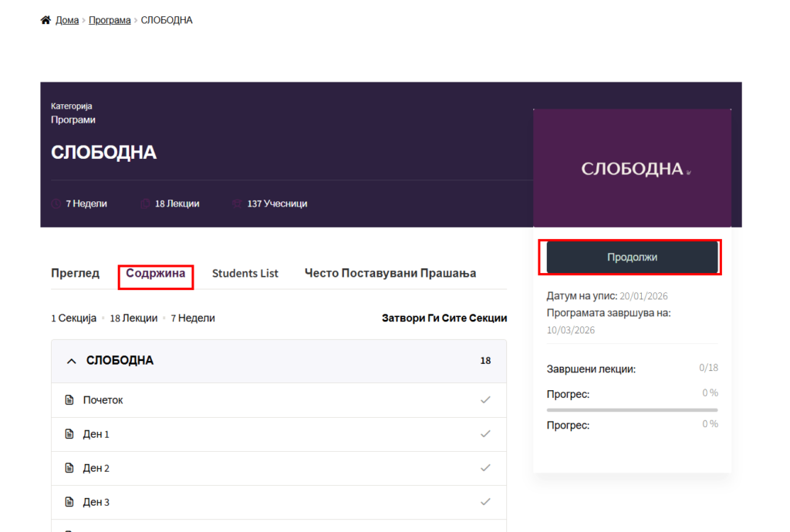Viewport: 790px width, 532px height.
Task: Click the СЛОБОДНА course thumbnail image
Action: pos(632,168)
